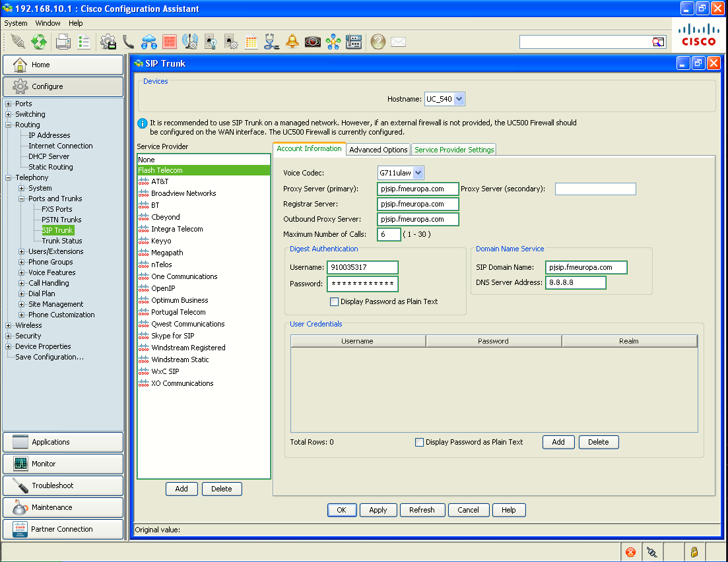Toggle Digest Authentication Display Password as Plain Text
This screenshot has width=728, height=562.
click(334, 301)
